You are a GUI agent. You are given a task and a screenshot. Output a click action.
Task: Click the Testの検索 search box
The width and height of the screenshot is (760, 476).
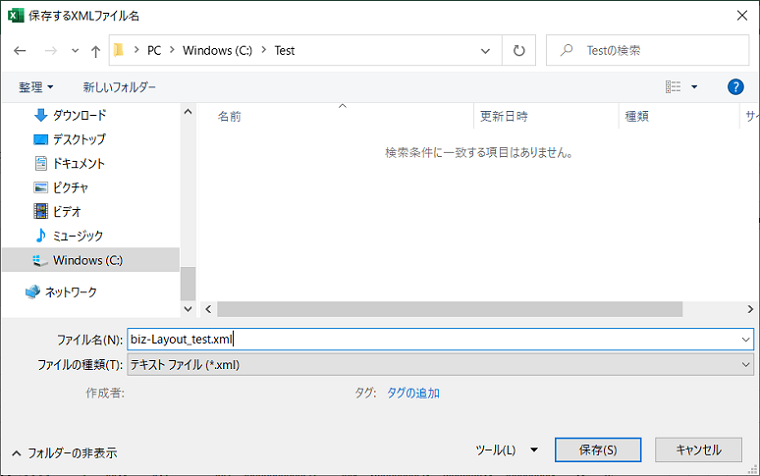648,50
